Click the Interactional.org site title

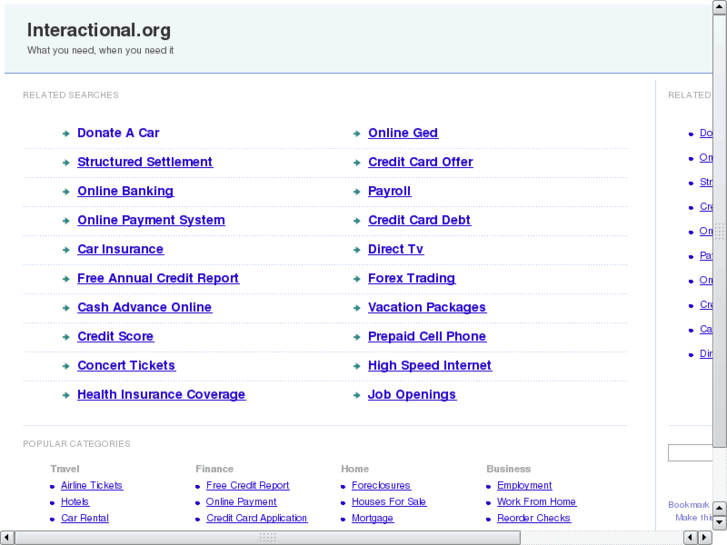99,30
